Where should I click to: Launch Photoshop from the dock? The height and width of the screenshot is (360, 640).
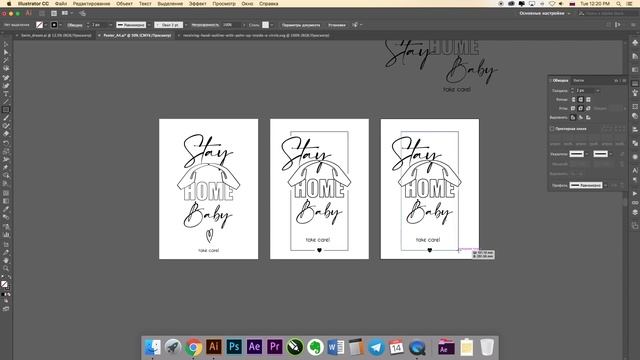[234, 347]
